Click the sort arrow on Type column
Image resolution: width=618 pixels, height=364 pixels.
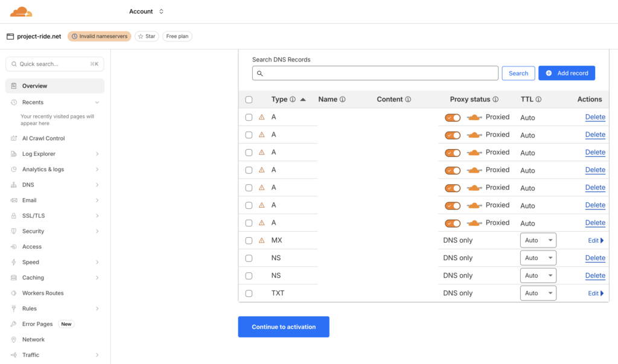[303, 100]
